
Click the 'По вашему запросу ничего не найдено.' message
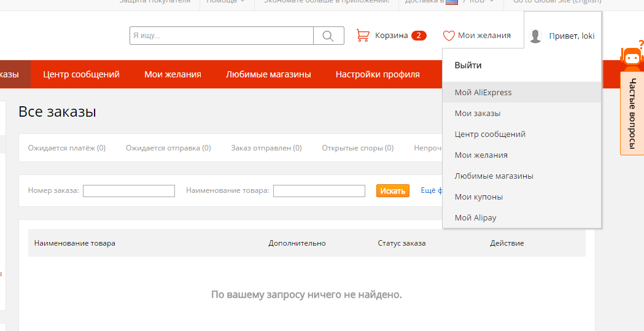306,294
